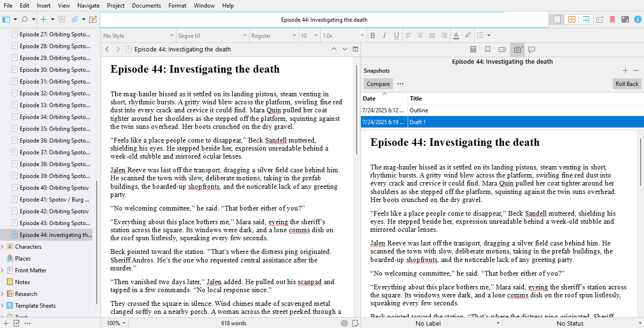
Task: Open the Format menu
Action: click(x=177, y=6)
